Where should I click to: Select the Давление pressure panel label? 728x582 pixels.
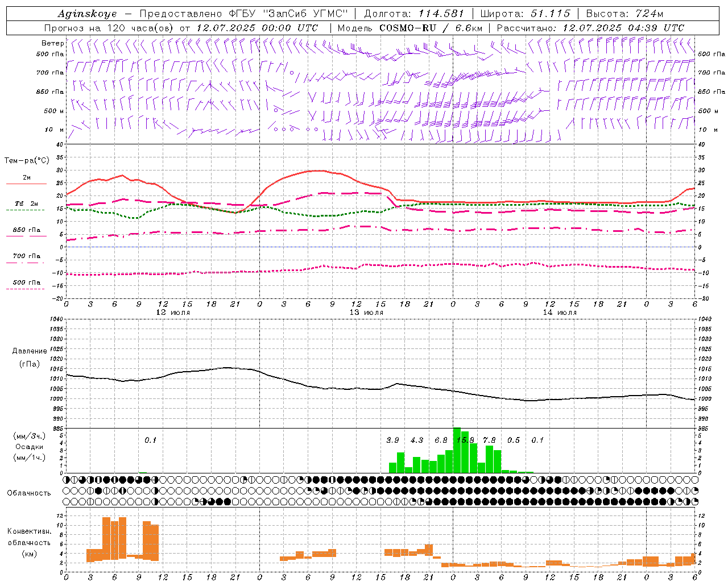[30, 351]
